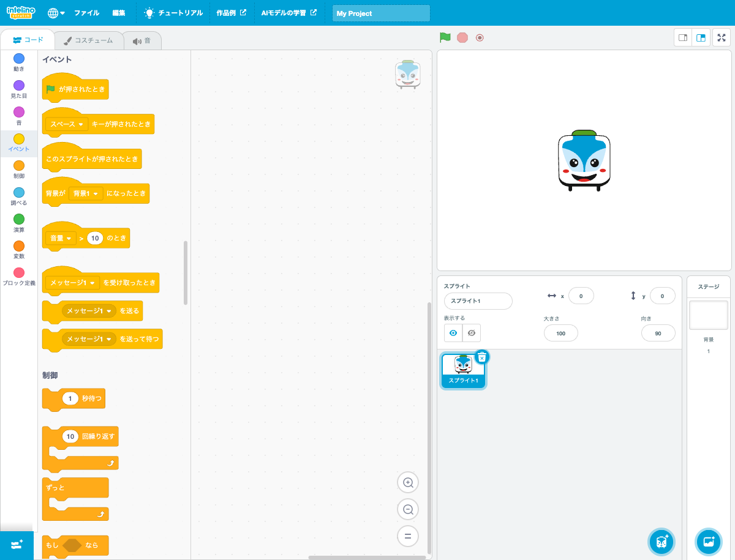Select the 動き block category
The image size is (735, 560).
(19, 62)
